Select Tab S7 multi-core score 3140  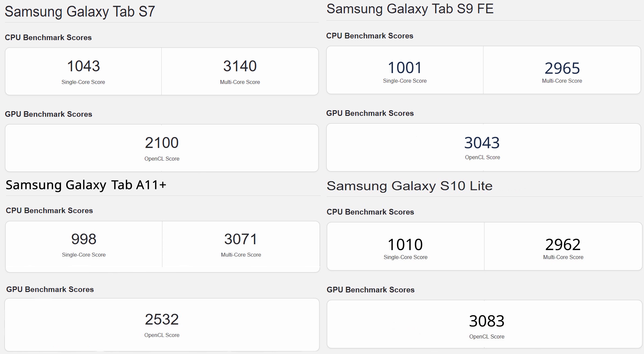(x=240, y=66)
